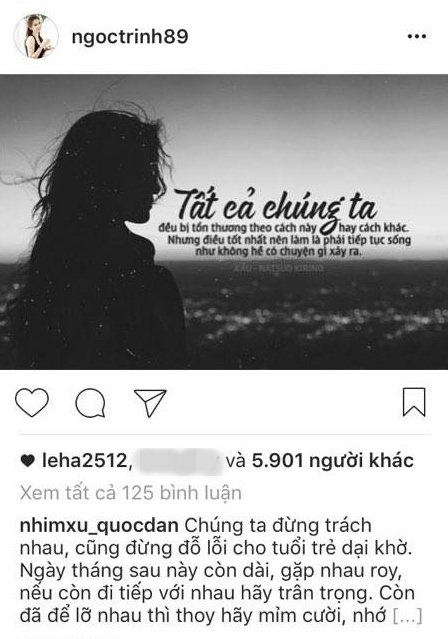Show the 5.901 người khác likers list

[333, 461]
